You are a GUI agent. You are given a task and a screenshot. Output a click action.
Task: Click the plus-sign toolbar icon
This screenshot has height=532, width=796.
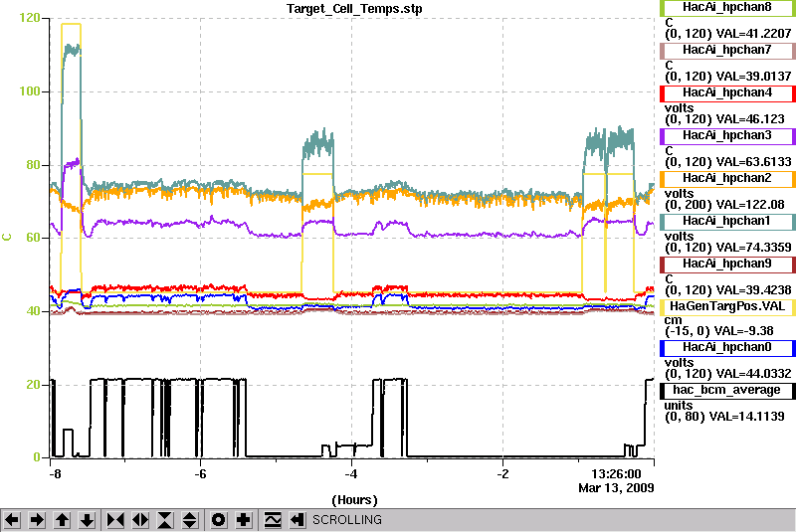[x=244, y=520]
